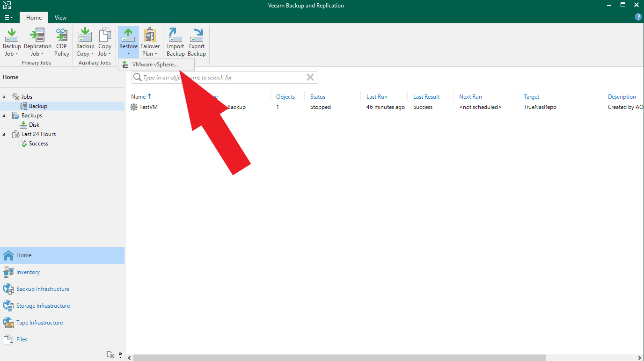The height and width of the screenshot is (361, 644).
Task: Open the main application menu button
Action: [x=9, y=17]
